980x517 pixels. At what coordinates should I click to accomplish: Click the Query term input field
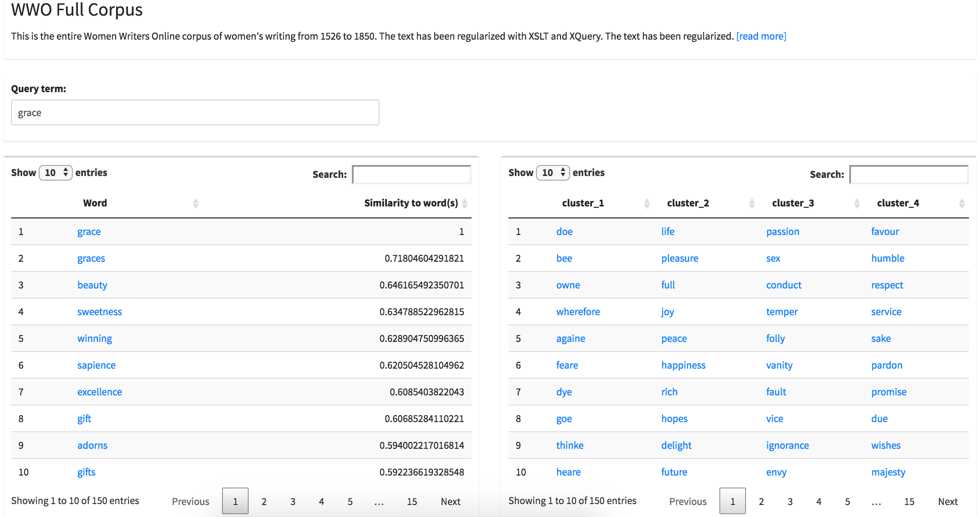click(x=195, y=112)
